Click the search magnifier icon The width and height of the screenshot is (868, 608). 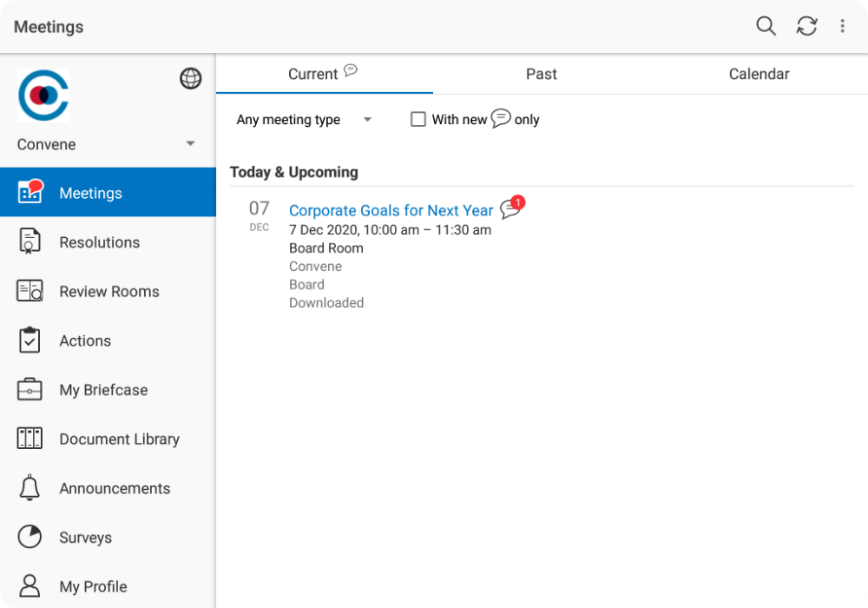[x=766, y=26]
